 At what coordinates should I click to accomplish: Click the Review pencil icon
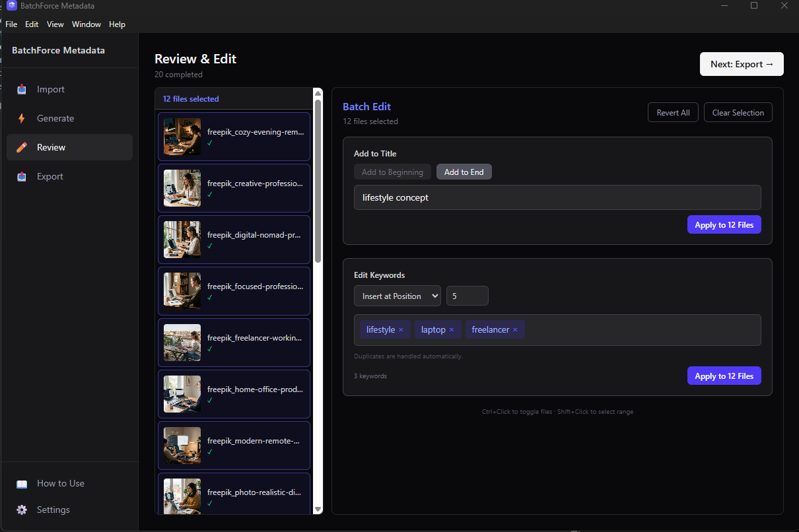20,147
